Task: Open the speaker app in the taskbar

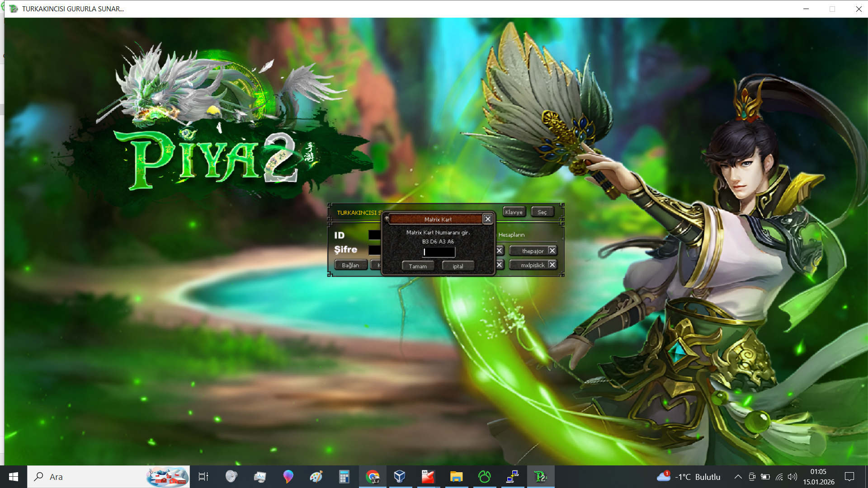Action: pos(231,477)
